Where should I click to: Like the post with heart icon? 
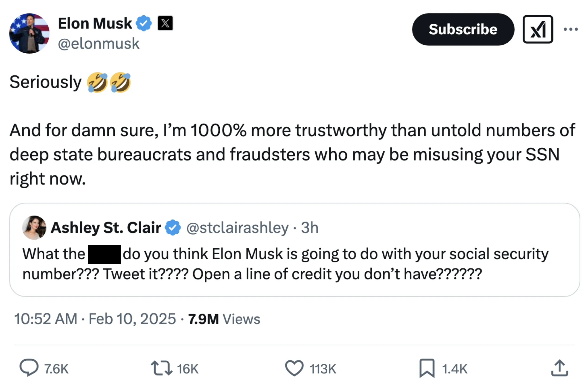[x=294, y=368]
